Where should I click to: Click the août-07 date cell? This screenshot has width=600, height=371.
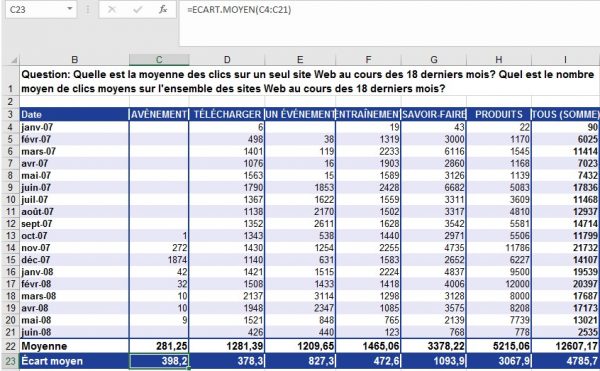(x=75, y=212)
